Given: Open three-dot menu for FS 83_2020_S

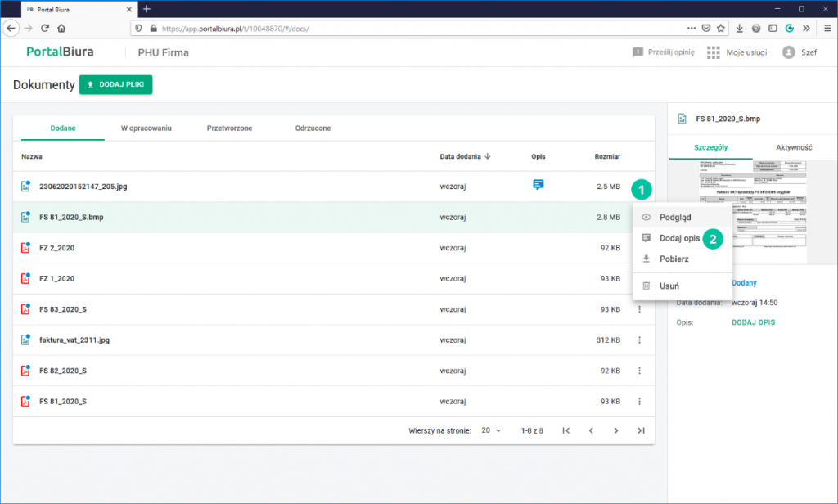Looking at the screenshot, I should click(639, 309).
